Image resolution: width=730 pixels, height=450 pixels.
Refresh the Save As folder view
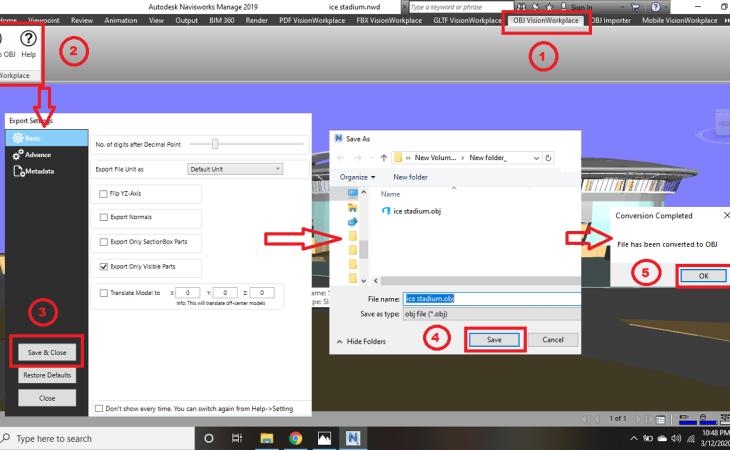click(x=548, y=158)
